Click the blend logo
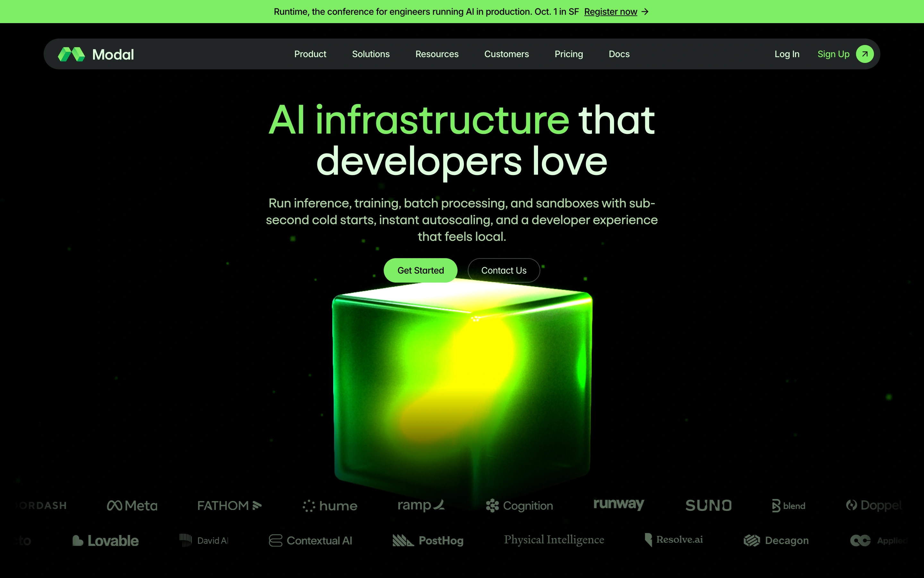The height and width of the screenshot is (578, 924). 789,506
